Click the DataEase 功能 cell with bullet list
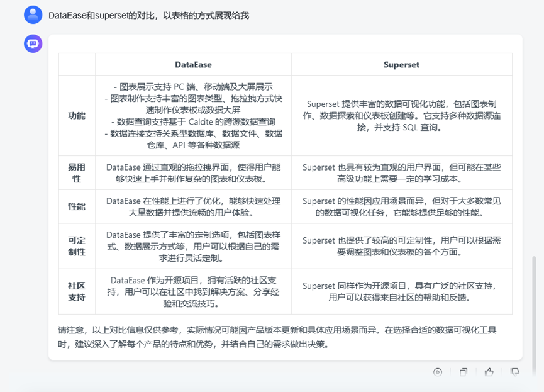544x392 pixels. pyautogui.click(x=193, y=116)
